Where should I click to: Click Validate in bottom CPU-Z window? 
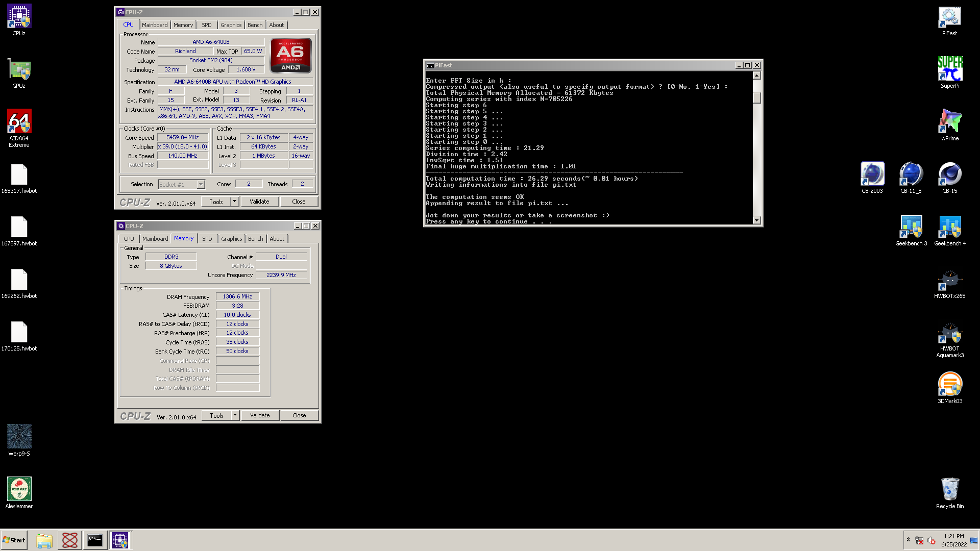[260, 415]
